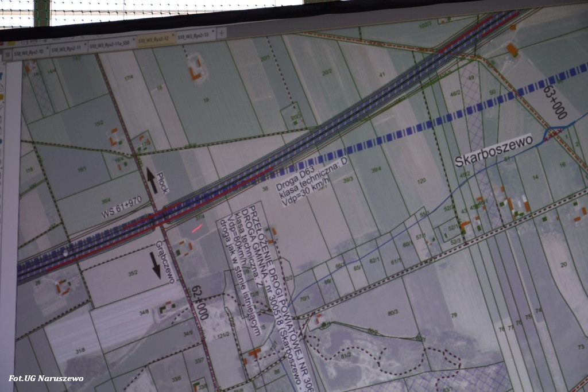Click parcel number 39/4

click(376, 170)
